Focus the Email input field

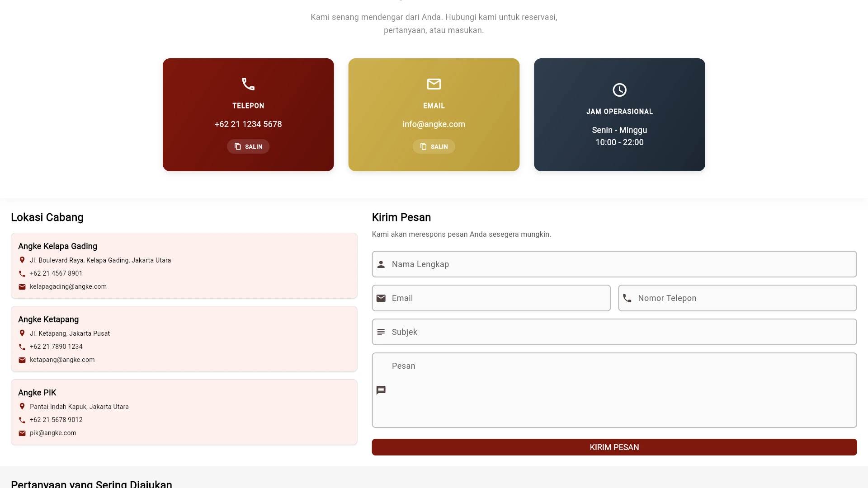497,298
